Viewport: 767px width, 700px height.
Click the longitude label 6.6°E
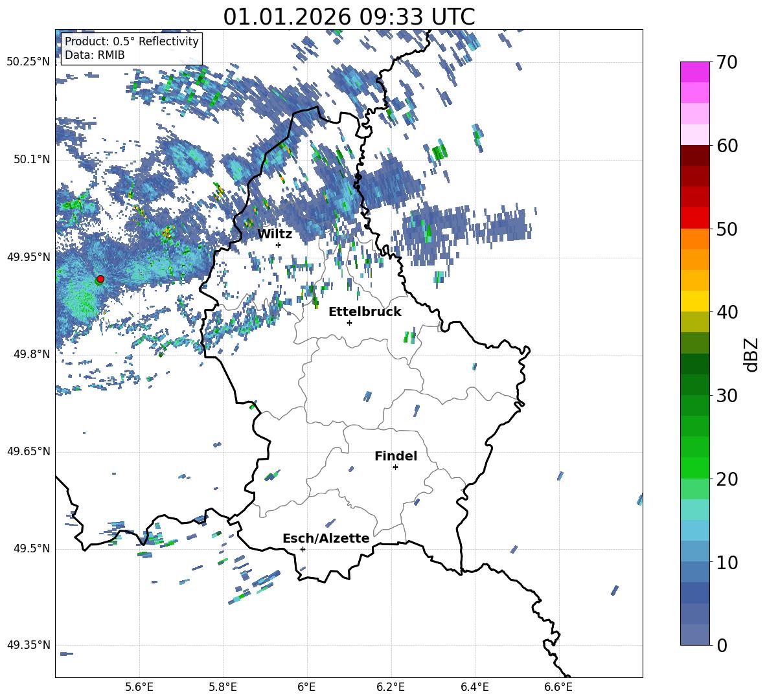(558, 687)
